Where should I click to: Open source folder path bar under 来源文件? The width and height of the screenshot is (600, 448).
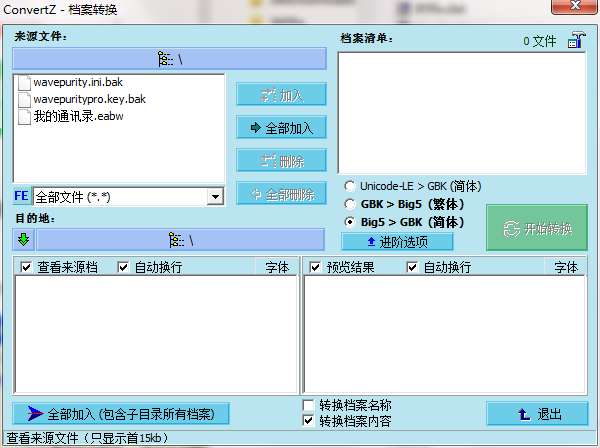tap(170, 59)
